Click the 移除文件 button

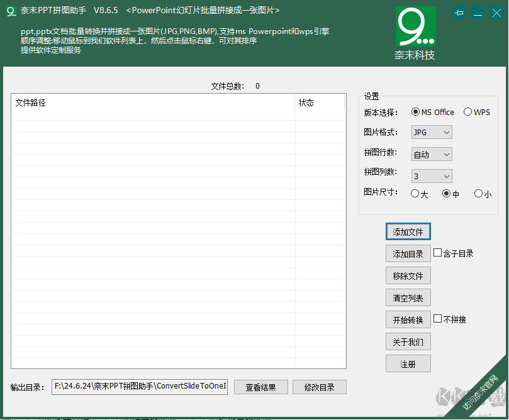408,275
